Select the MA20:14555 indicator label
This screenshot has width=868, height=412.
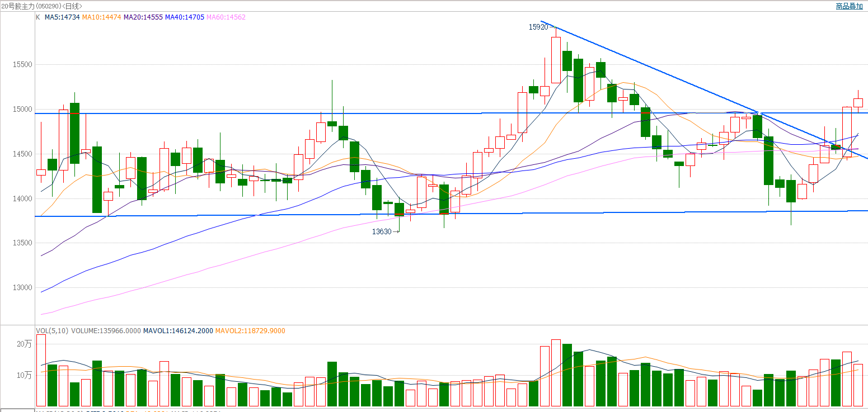(x=143, y=17)
